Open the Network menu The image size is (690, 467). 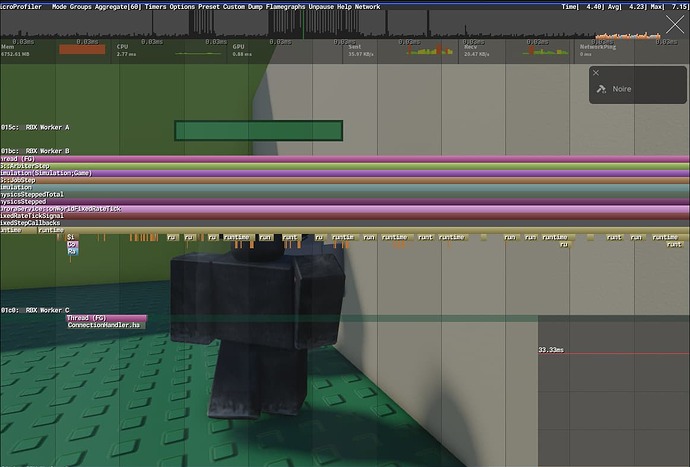tap(367, 7)
